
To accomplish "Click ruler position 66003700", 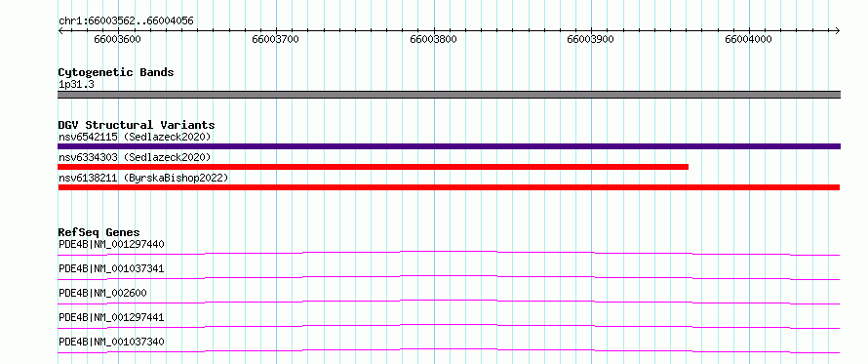I will [x=275, y=39].
